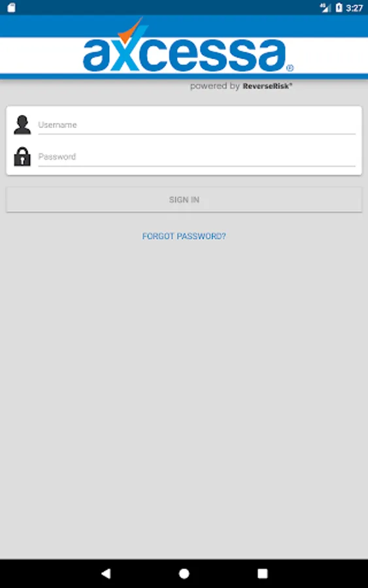Tap the SD card status bar icon
This screenshot has height=588, width=368.
coord(11,7)
